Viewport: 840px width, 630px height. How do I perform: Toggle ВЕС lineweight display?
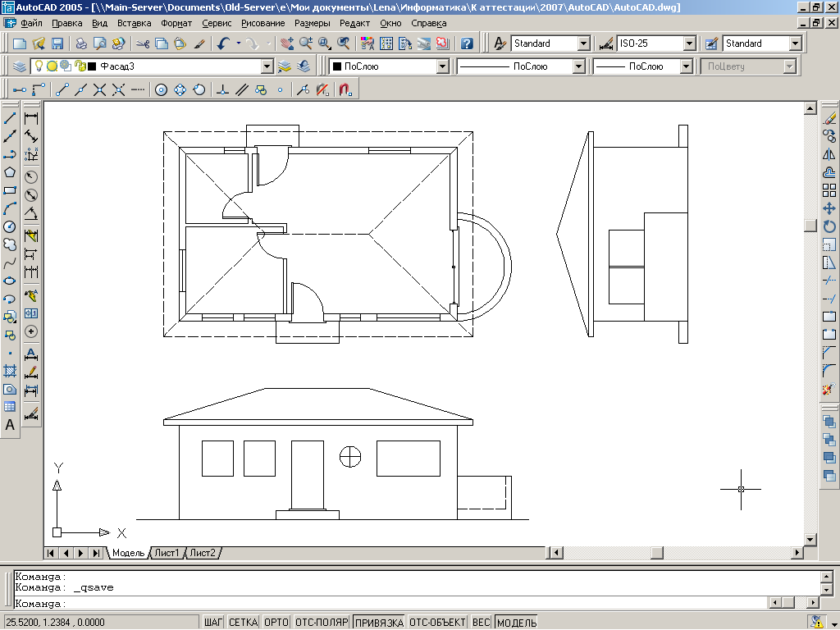click(481, 622)
